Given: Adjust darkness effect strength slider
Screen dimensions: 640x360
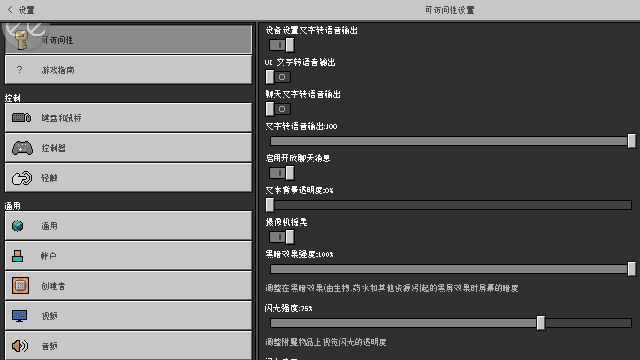Looking at the screenshot, I should coord(451,269).
